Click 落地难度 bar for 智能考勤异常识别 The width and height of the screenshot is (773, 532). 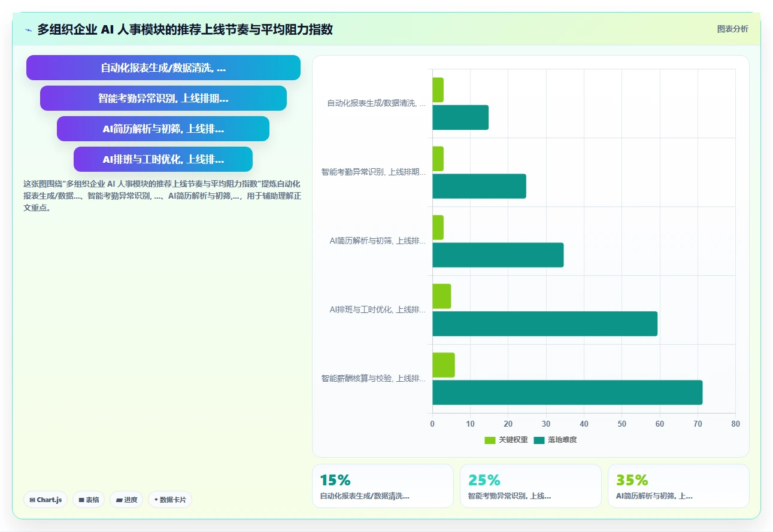tap(479, 186)
